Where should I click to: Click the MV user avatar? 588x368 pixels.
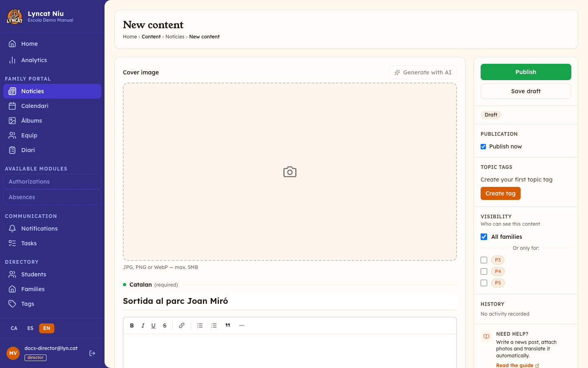(13, 353)
